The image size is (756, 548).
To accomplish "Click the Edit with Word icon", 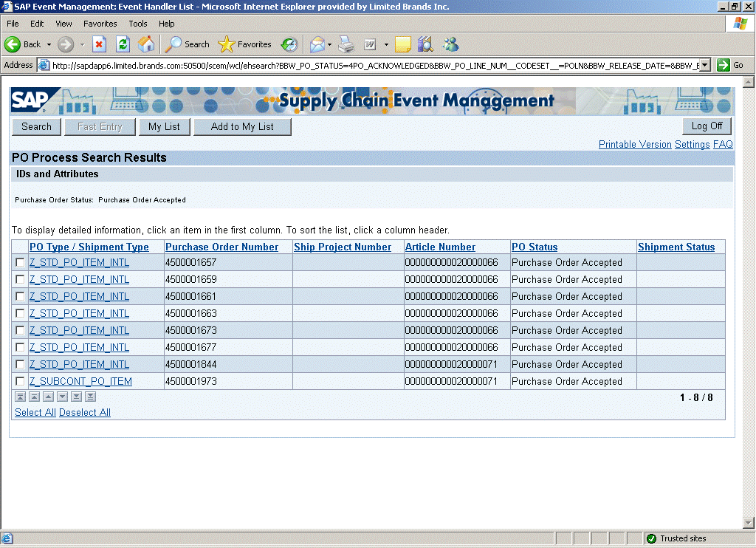I will point(370,44).
